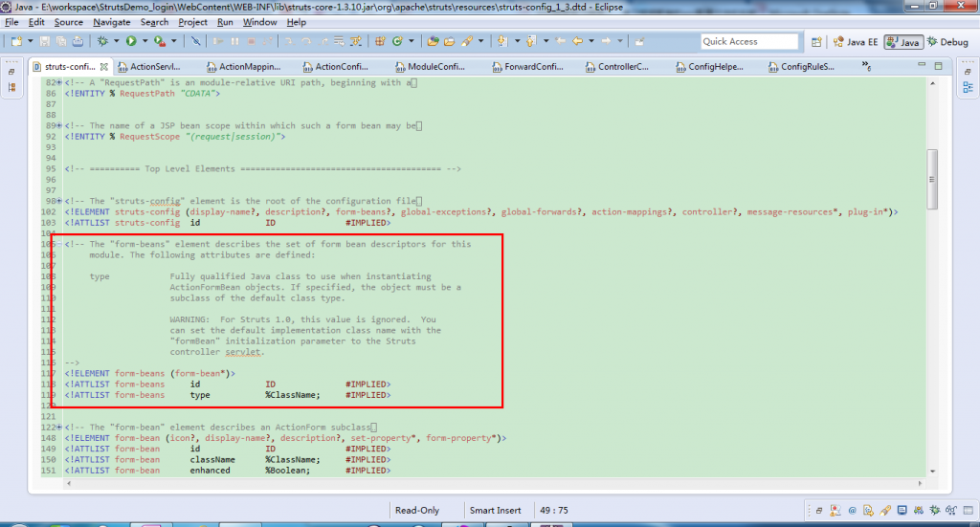Click the Next Annotation toolbar icon
The image size is (980, 527).
tap(501, 41)
